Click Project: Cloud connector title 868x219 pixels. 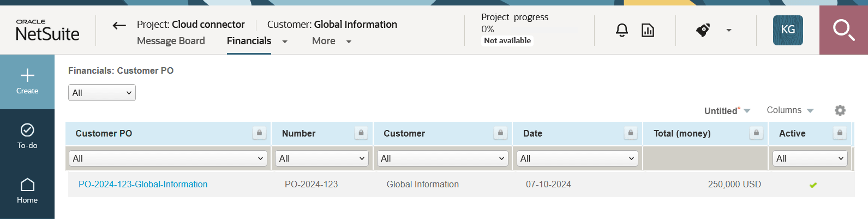click(191, 25)
